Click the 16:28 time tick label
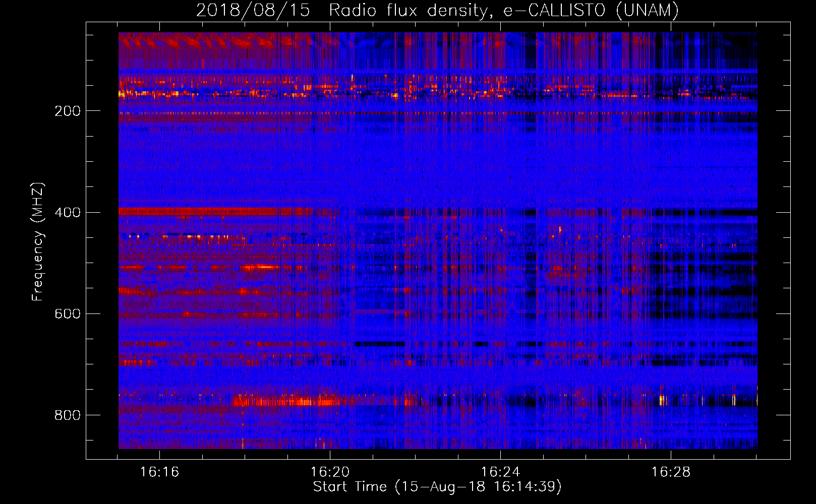816x504 pixels. [x=671, y=472]
